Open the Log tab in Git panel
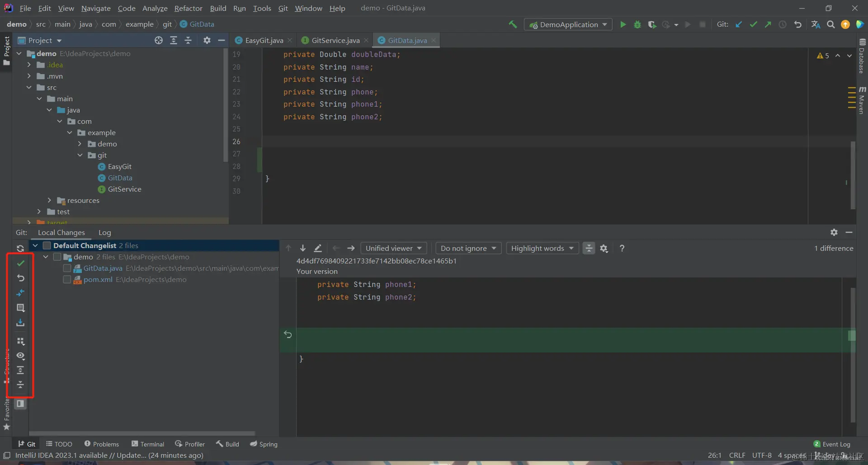868x465 pixels. 104,232
